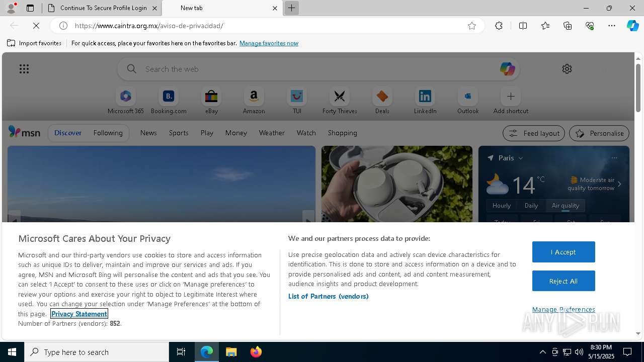Open Settings and more ellipsis menu
The width and height of the screenshot is (644, 362).
click(x=612, y=26)
